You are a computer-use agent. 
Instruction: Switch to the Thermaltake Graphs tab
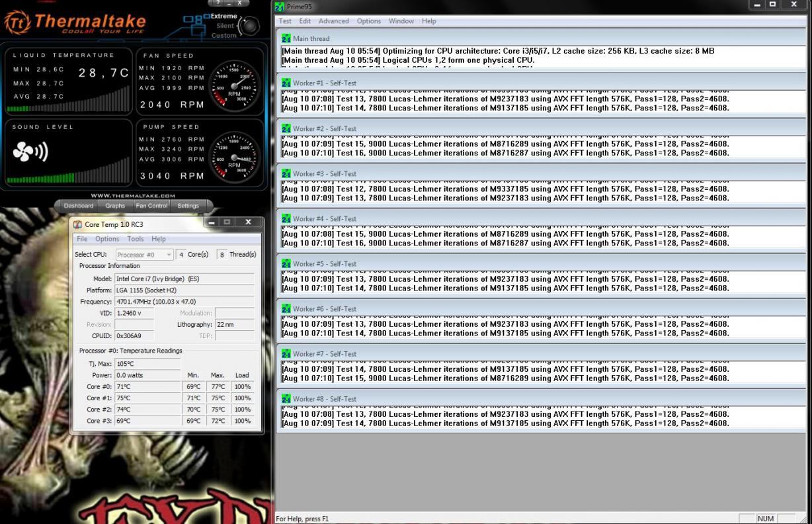click(115, 206)
